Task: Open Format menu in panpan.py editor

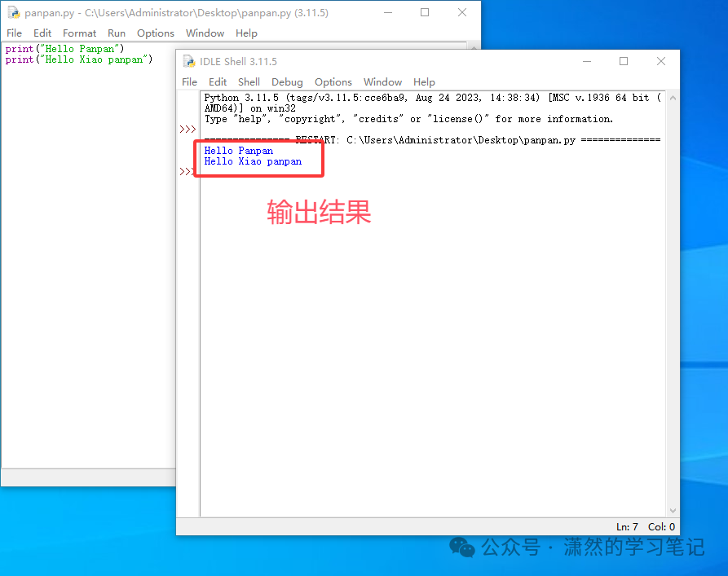Action: pyautogui.click(x=79, y=33)
